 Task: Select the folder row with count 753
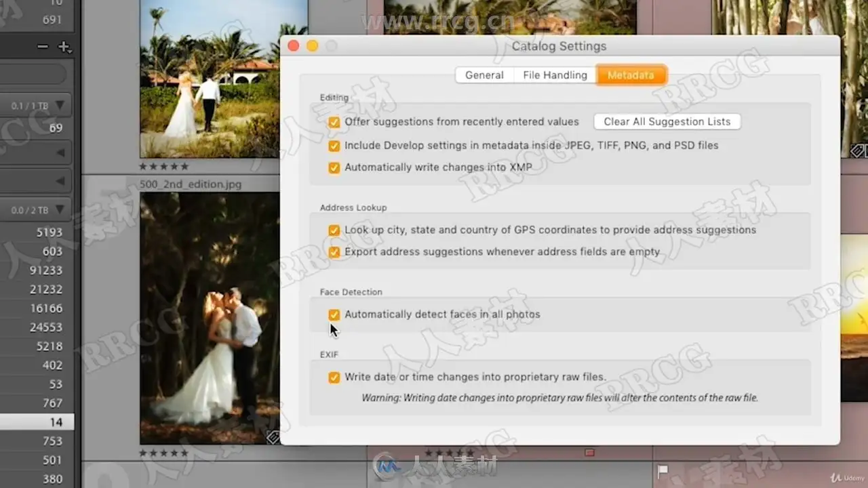coord(37,441)
